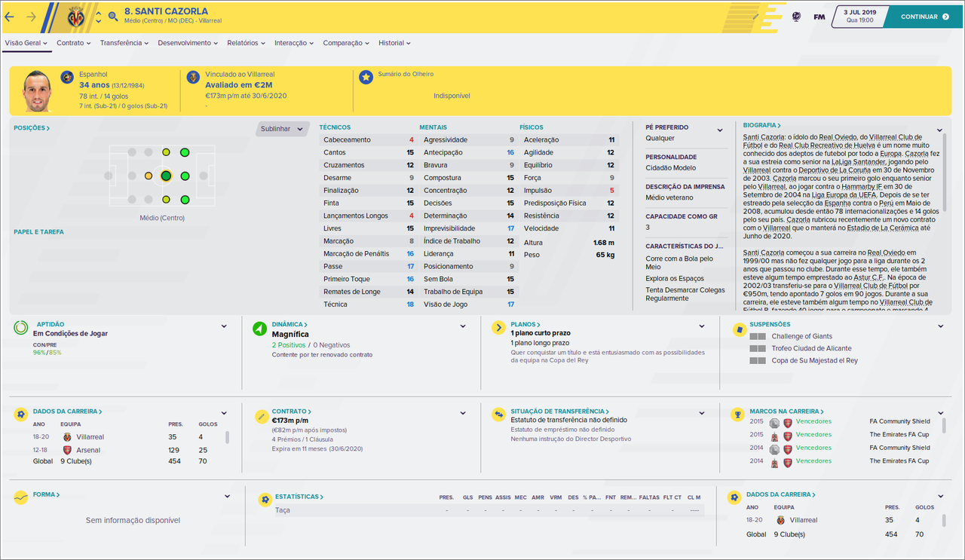The image size is (965, 560).
Task: Click the Situação de Transferência arrows icon
Action: (x=498, y=415)
